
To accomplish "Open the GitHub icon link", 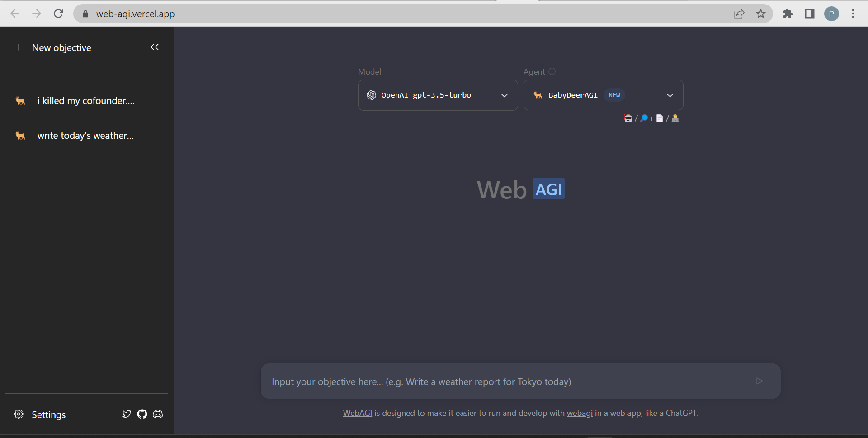I will point(142,414).
